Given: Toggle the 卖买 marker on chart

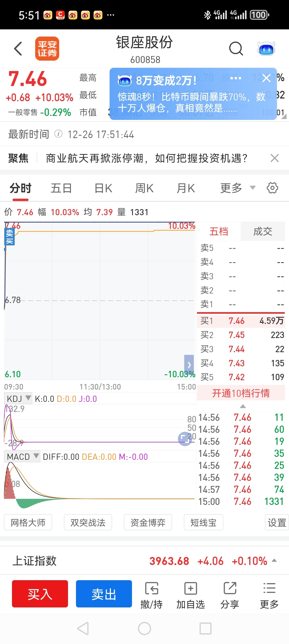Looking at the screenshot, I should click(x=10, y=237).
